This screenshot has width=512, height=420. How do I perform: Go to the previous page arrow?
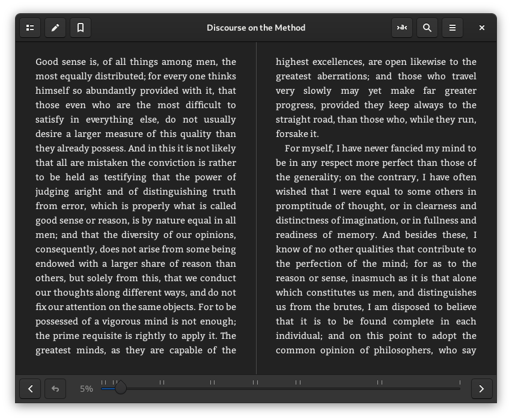(x=30, y=389)
